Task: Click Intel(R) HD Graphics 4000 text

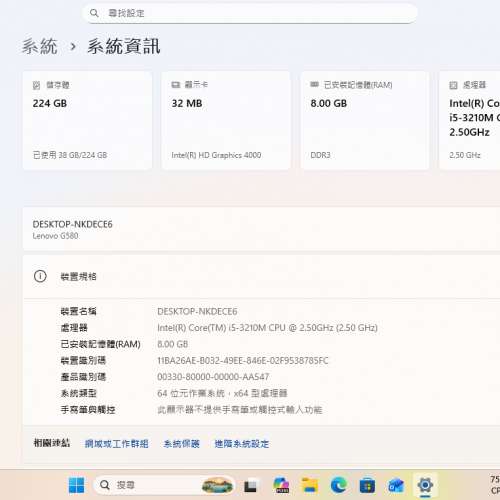Action: 216,155
